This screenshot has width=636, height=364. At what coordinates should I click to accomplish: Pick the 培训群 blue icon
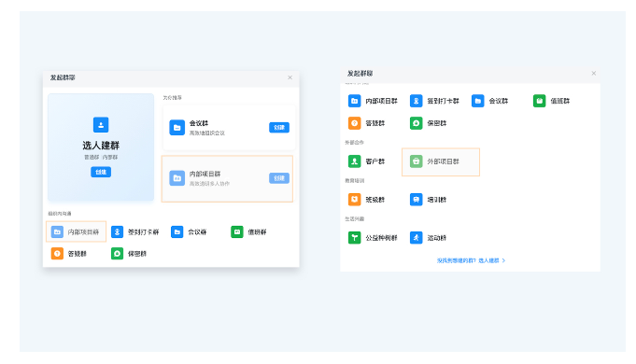(417, 200)
